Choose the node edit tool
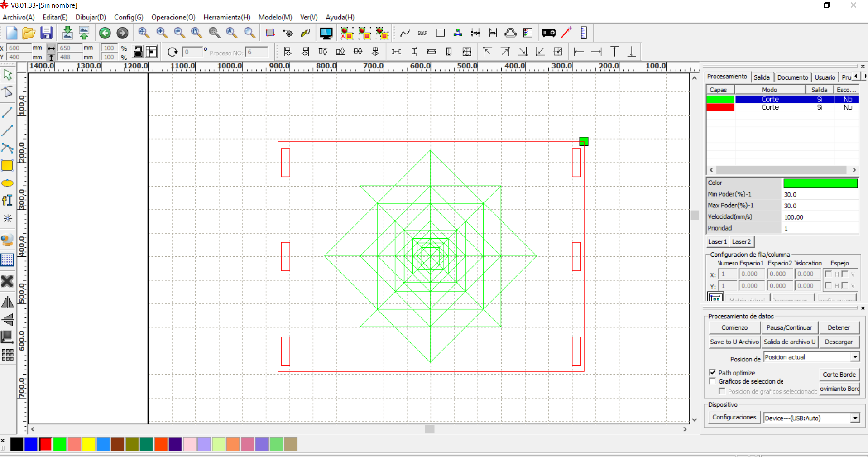This screenshot has height=457, width=868. click(8, 92)
